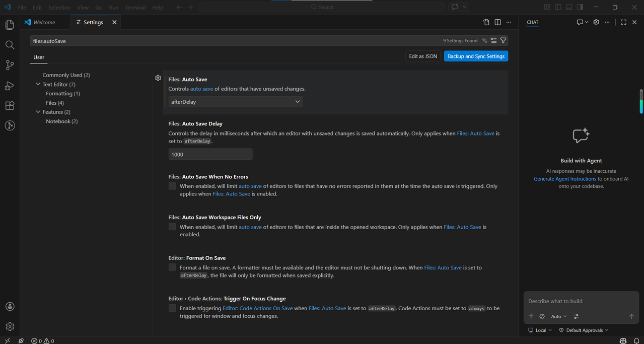Open the Run and Debug view
This screenshot has height=344, width=644.
[10, 86]
